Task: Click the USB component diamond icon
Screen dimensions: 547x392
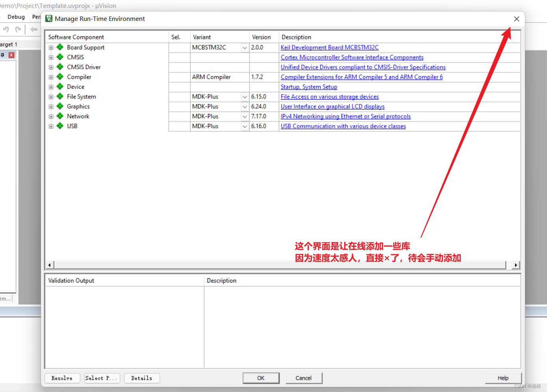Action: pos(60,126)
